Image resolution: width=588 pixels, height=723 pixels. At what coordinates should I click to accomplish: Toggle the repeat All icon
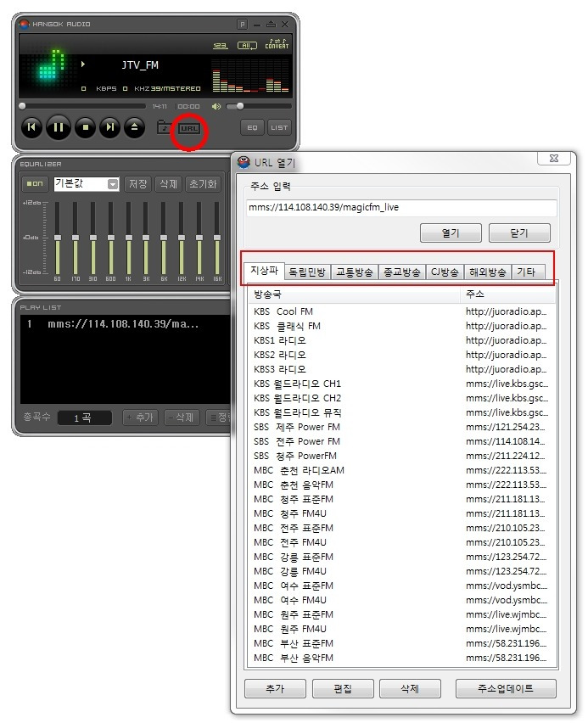pyautogui.click(x=247, y=46)
